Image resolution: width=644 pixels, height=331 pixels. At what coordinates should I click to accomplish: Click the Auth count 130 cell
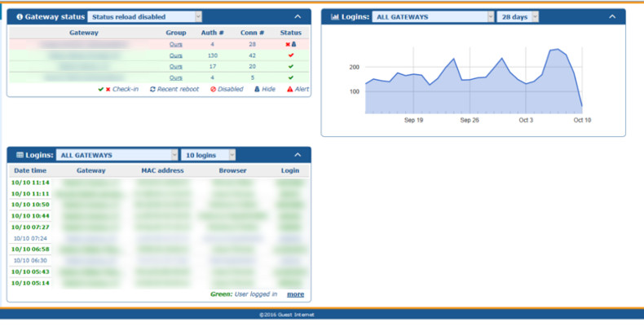point(212,55)
